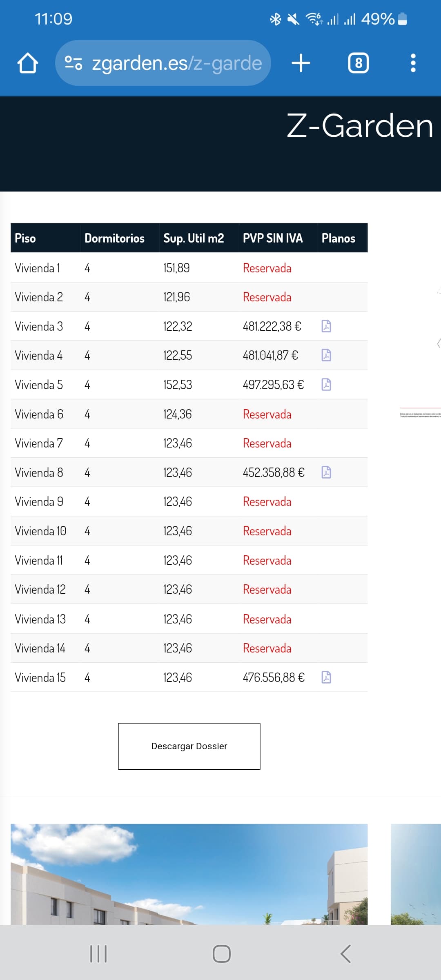This screenshot has width=441, height=980.
Task: Tap the zgarden.es address bar
Action: (176, 63)
